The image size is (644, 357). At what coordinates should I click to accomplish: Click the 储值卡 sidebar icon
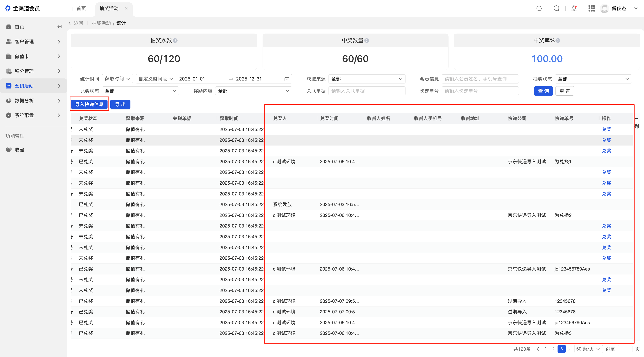click(9, 56)
